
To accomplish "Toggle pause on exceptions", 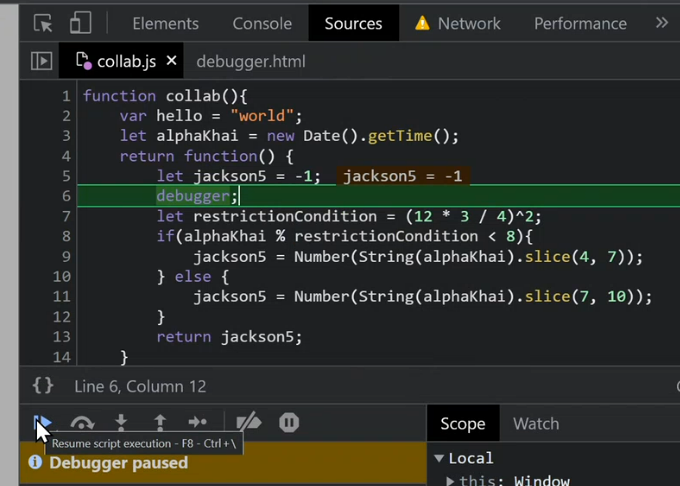I will (289, 422).
